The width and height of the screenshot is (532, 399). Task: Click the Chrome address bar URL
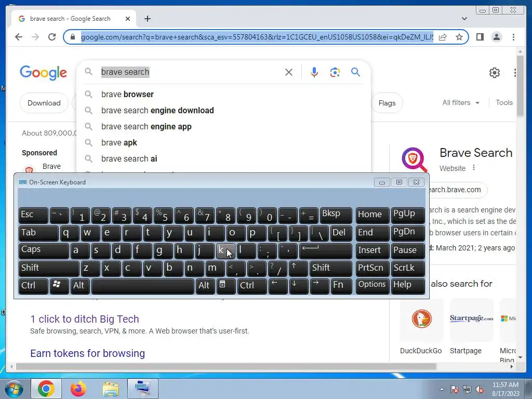pos(257,37)
